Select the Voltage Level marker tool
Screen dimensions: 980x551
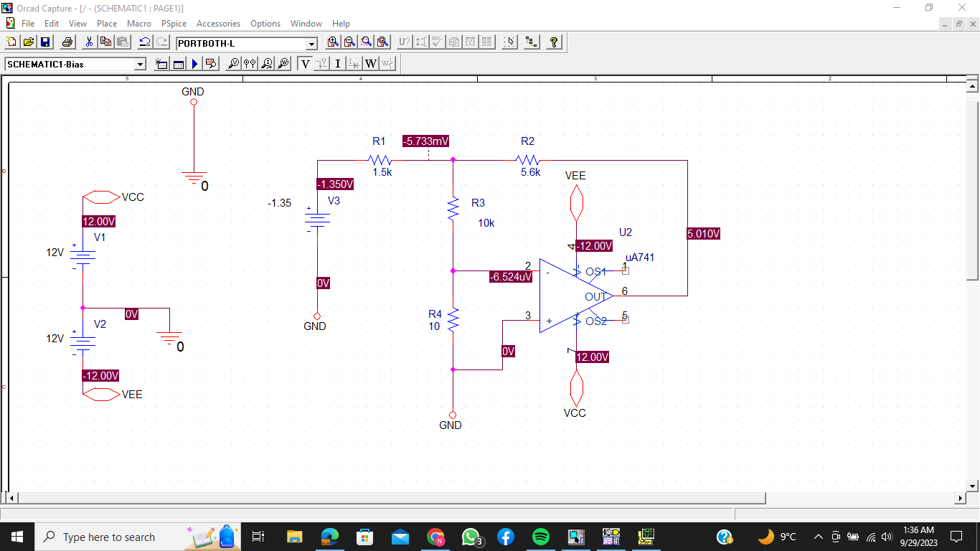[233, 63]
